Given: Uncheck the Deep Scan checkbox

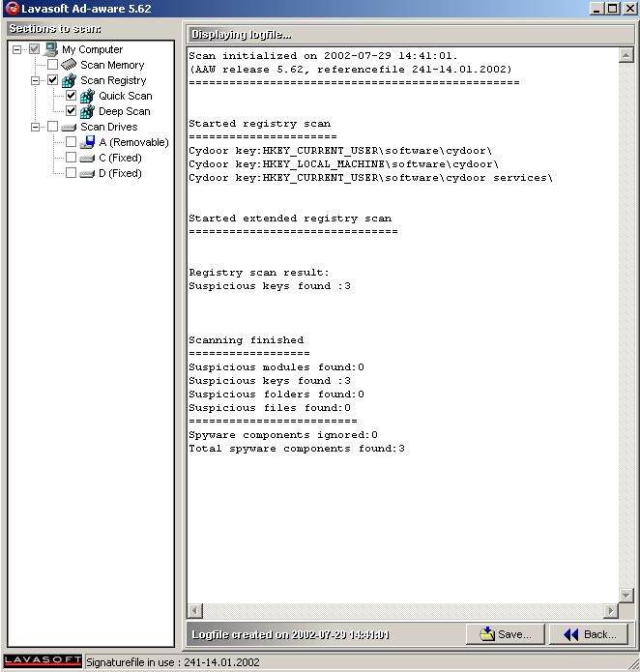Looking at the screenshot, I should (72, 111).
